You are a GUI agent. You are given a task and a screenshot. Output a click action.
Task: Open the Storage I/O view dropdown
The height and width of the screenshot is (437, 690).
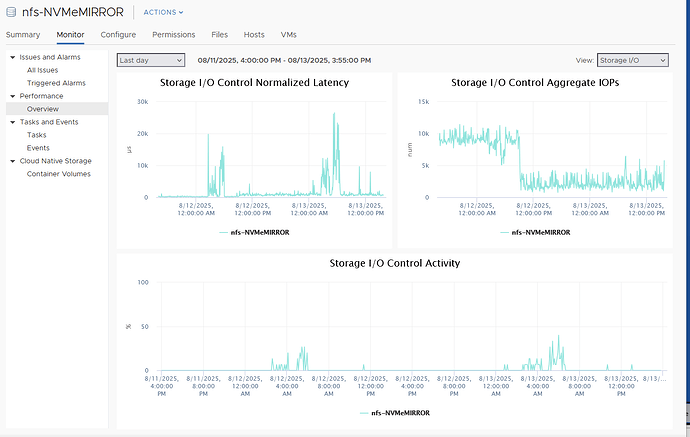click(x=632, y=60)
